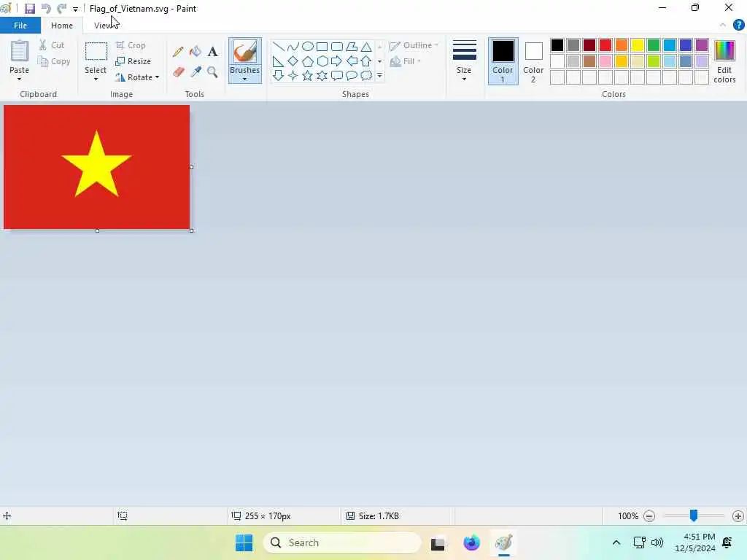Pick the Eraser tool
The height and width of the screenshot is (560, 747).
pyautogui.click(x=178, y=72)
